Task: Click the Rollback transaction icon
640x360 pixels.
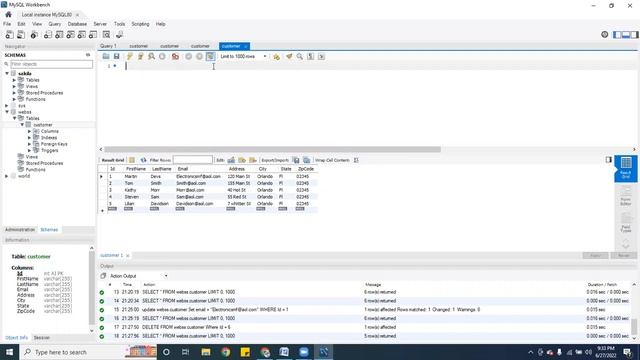Action: (x=199, y=56)
